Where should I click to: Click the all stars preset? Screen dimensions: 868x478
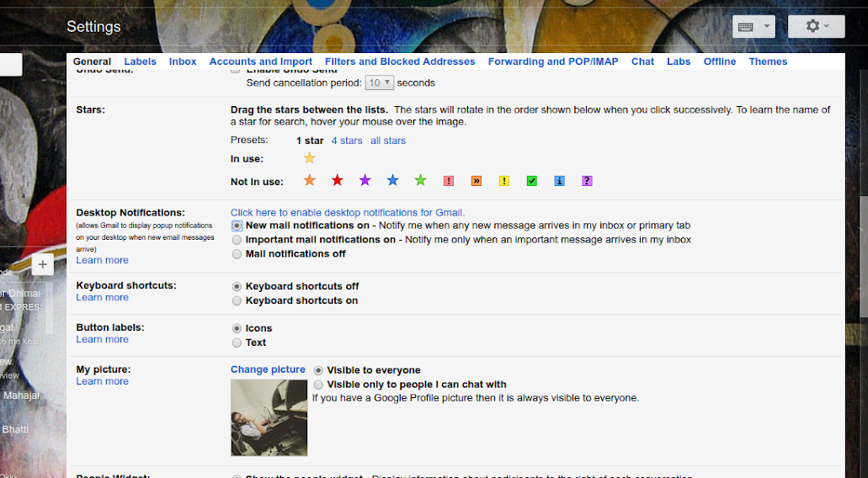388,141
